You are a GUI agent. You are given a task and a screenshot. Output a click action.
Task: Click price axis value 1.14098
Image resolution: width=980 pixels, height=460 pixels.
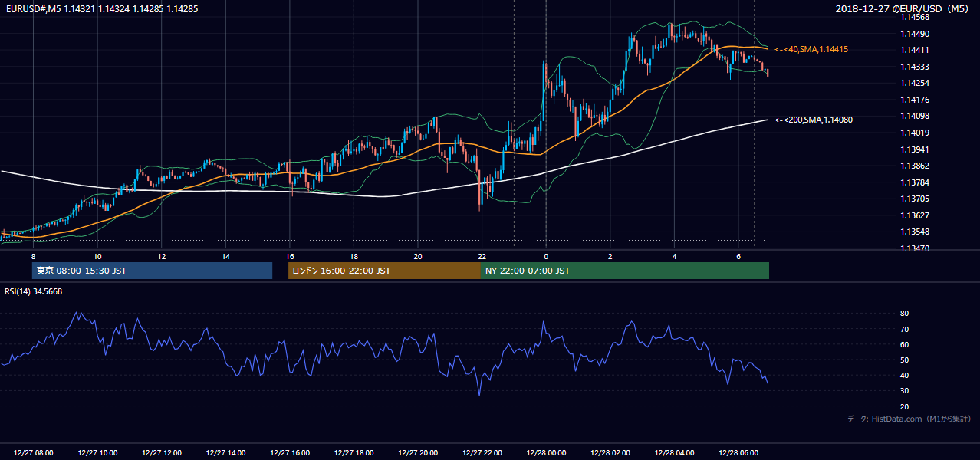point(916,116)
